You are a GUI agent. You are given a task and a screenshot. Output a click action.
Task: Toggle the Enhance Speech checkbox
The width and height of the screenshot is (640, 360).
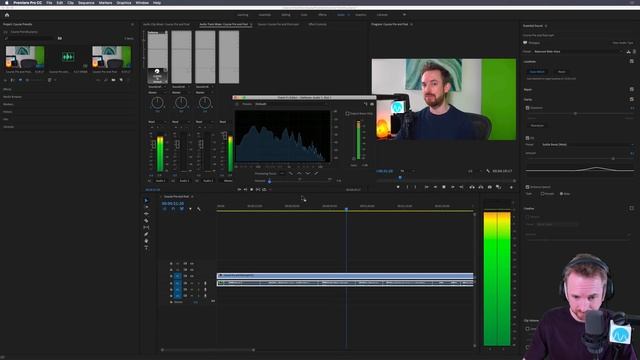(x=527, y=187)
